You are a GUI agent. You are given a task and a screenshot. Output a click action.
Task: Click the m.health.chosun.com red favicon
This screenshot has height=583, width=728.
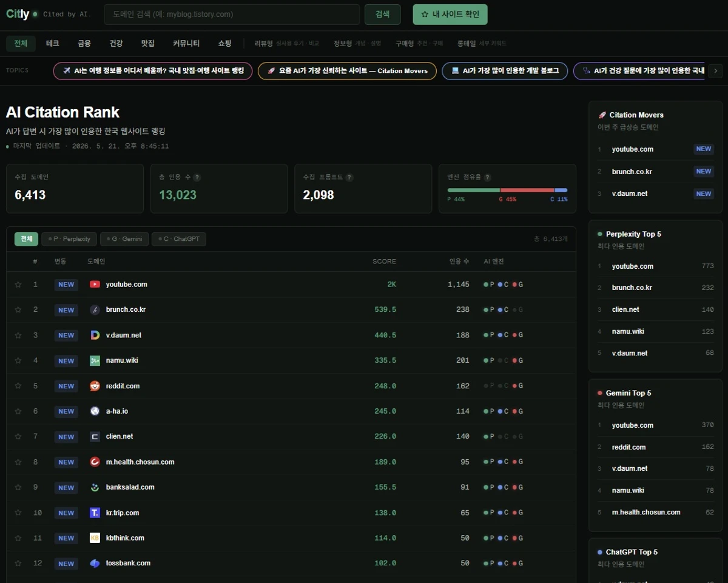(x=95, y=462)
